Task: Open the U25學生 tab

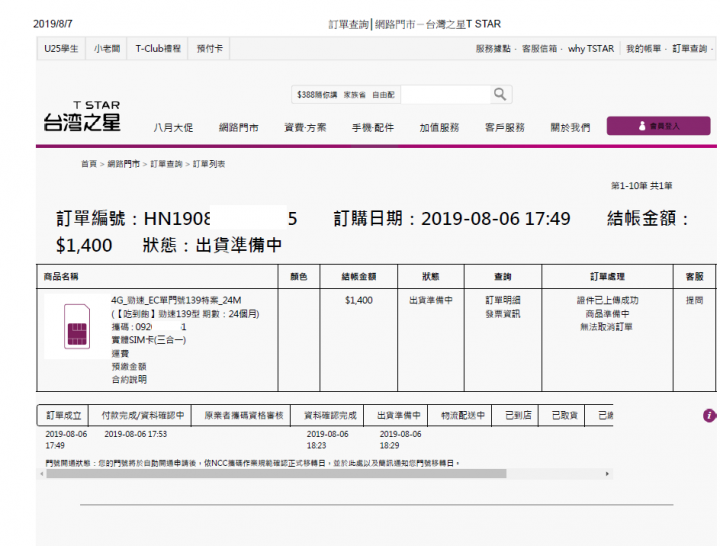Action: pyautogui.click(x=61, y=49)
